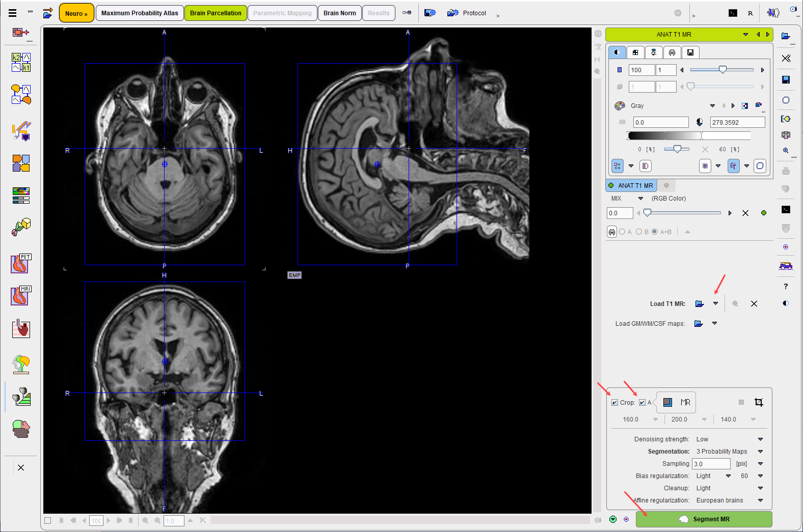Launch the PET cardiac tool
Screen dimensions: 803x532
(x=21, y=263)
